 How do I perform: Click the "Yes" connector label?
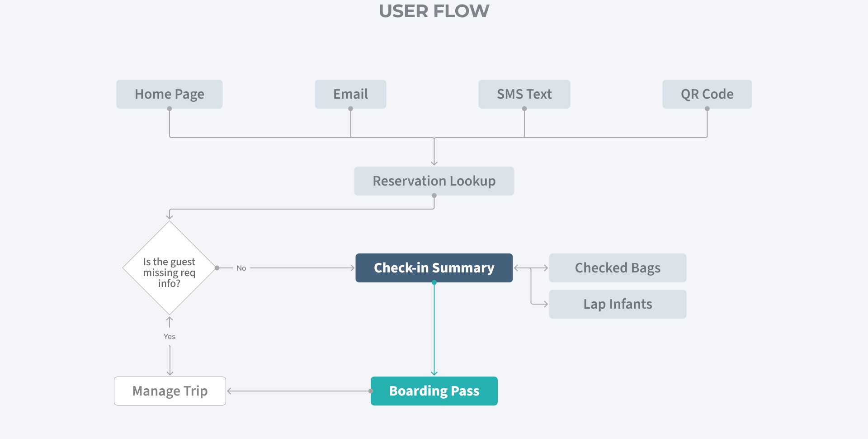pyautogui.click(x=170, y=337)
